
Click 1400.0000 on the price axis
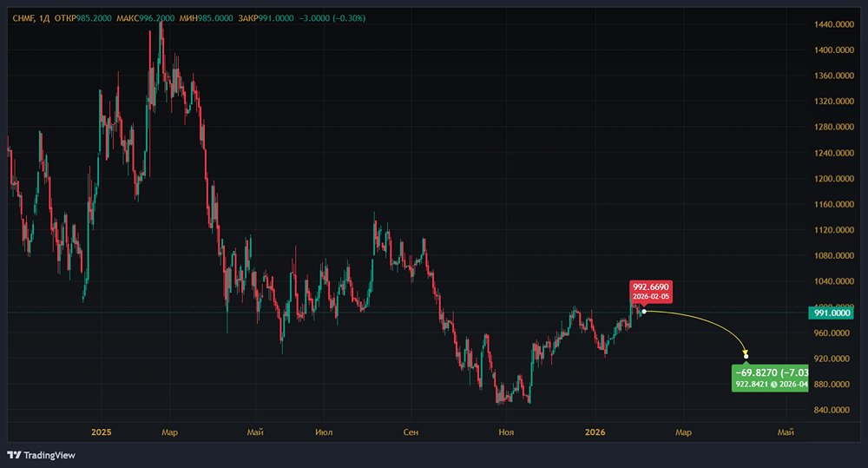[x=834, y=49]
